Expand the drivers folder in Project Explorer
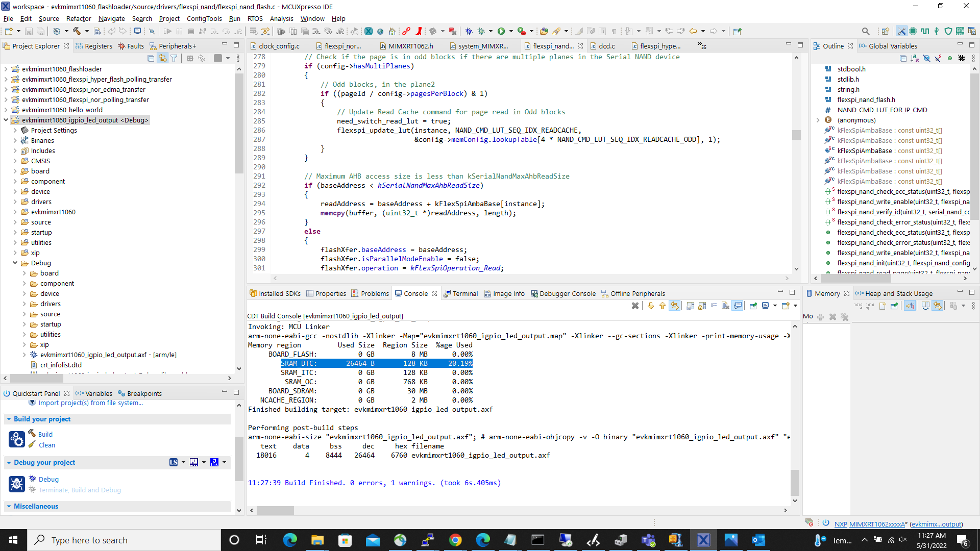 15,202
